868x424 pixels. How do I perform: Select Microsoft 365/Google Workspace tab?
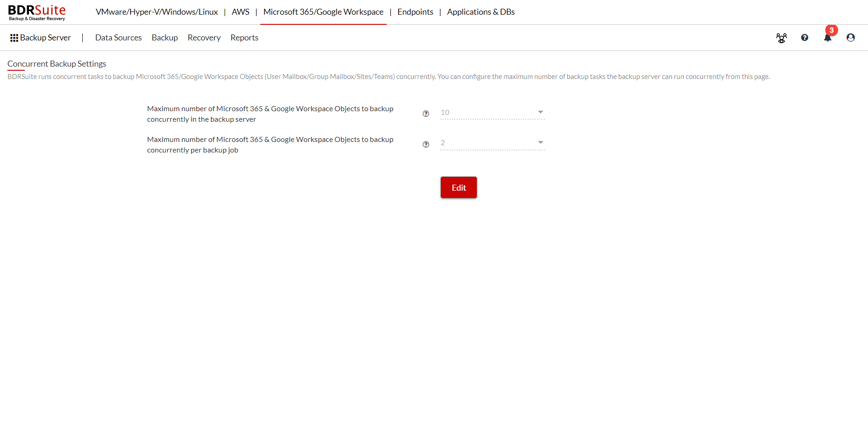pyautogui.click(x=323, y=12)
